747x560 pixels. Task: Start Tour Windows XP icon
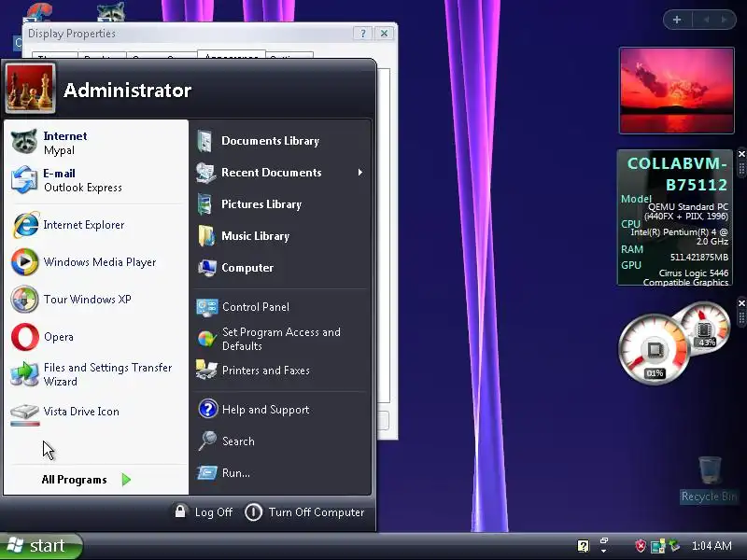(25, 300)
